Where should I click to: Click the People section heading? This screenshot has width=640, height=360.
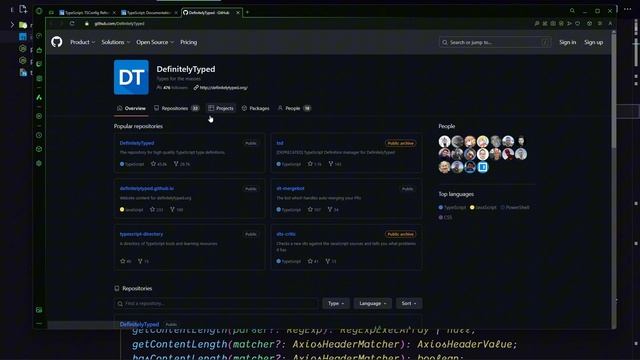click(447, 126)
